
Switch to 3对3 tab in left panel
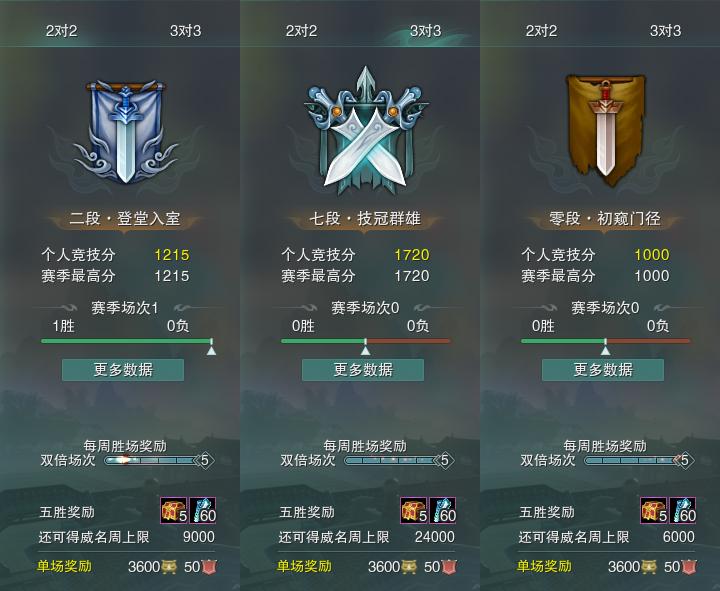point(186,31)
